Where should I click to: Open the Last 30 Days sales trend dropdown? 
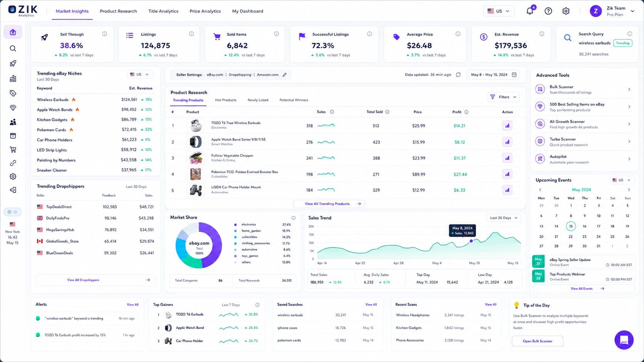point(504,218)
